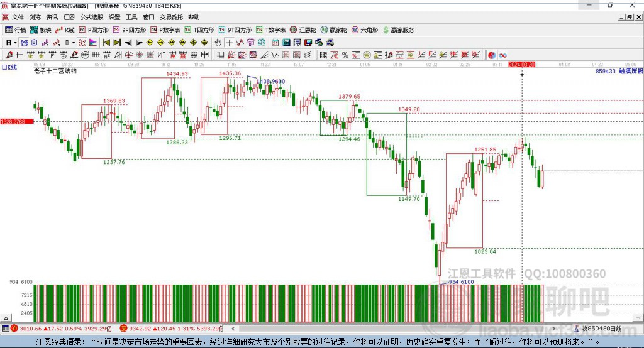
Task: Step chart forward with black right triangle
Action: coord(139,43)
